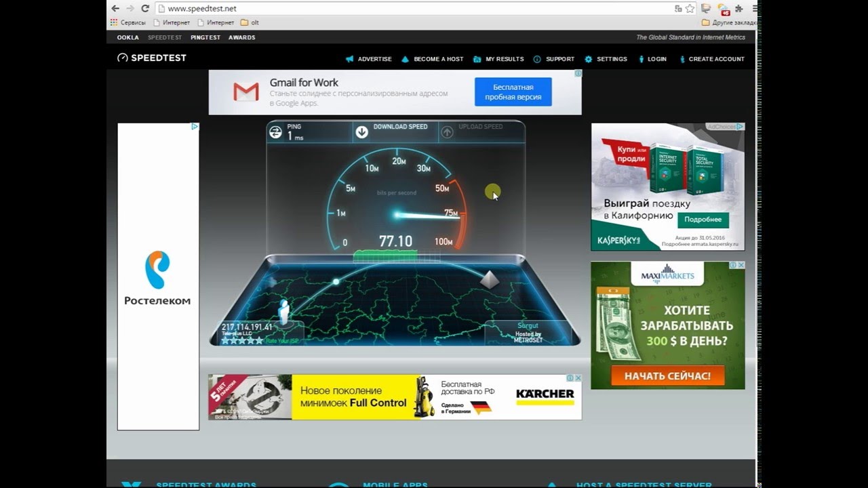Screen dimensions: 868x488
Task: Click the MaxiMarkets logo in the ad
Action: pyautogui.click(x=668, y=274)
